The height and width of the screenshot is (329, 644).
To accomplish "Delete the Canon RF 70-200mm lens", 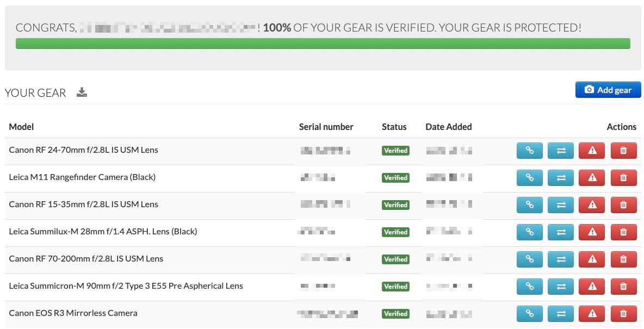I will 623,259.
